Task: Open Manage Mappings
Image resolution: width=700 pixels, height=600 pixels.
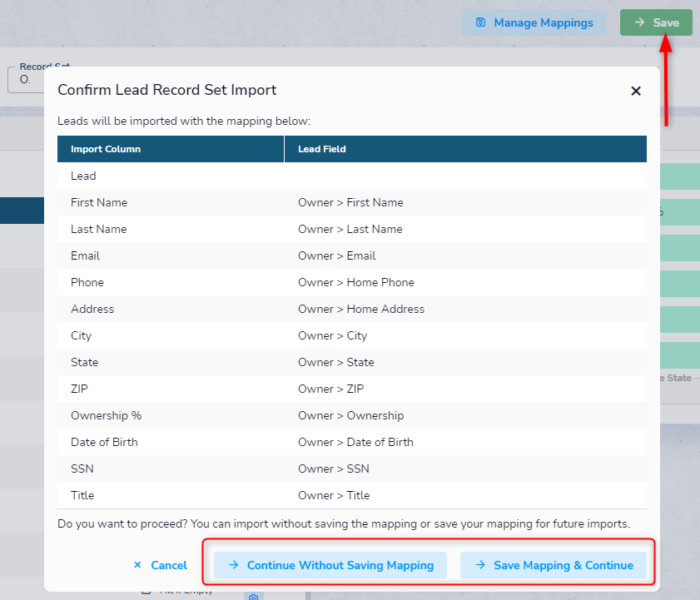Action: pos(534,22)
